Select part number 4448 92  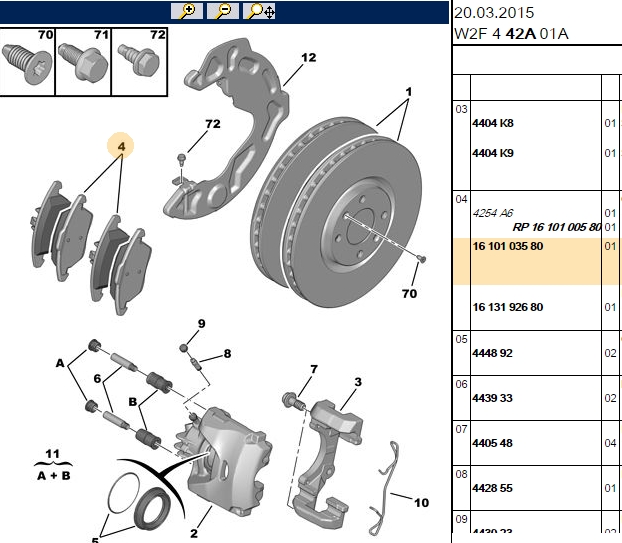[x=492, y=353]
